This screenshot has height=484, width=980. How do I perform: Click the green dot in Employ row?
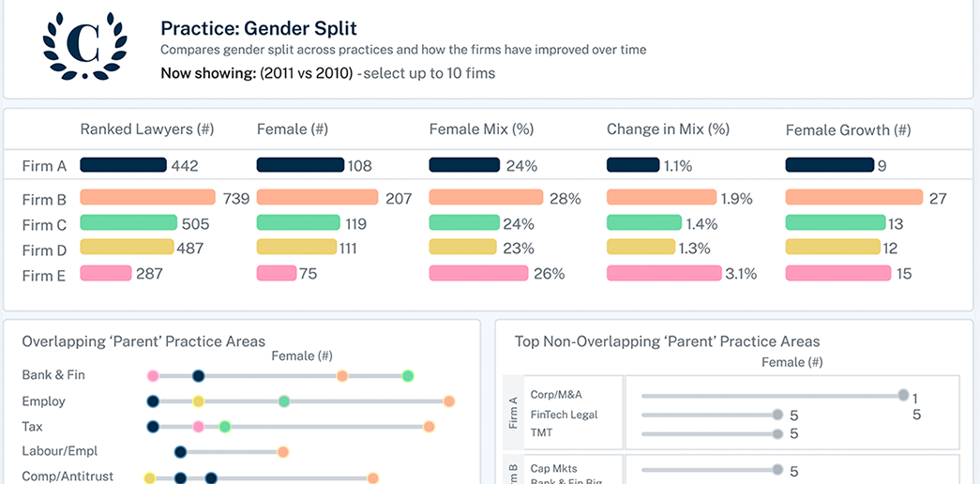pos(284,401)
